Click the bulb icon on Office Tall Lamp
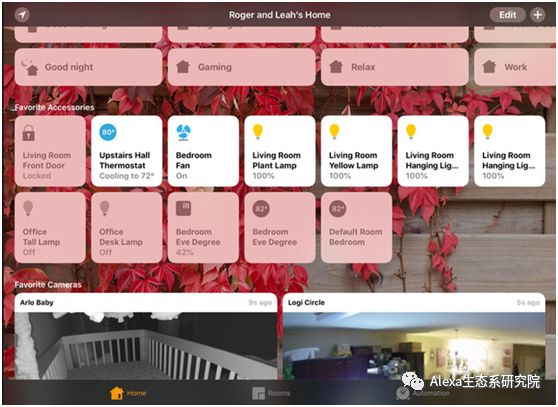 28,208
